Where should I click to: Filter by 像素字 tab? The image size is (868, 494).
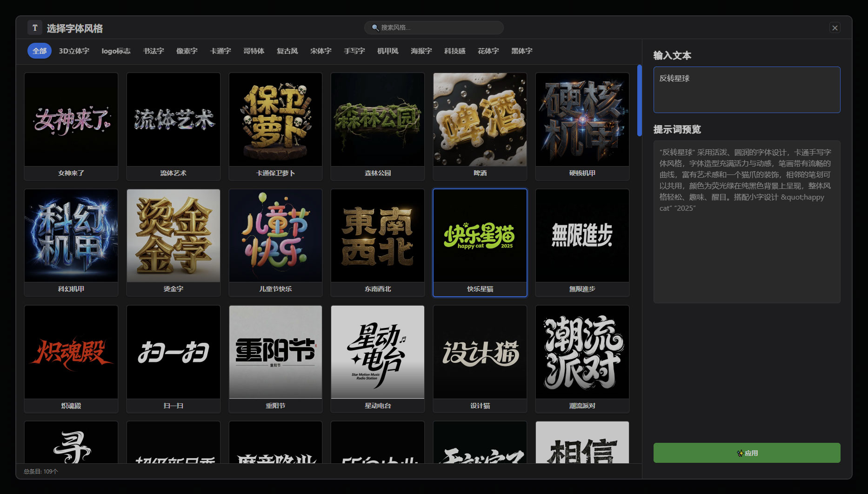[187, 51]
